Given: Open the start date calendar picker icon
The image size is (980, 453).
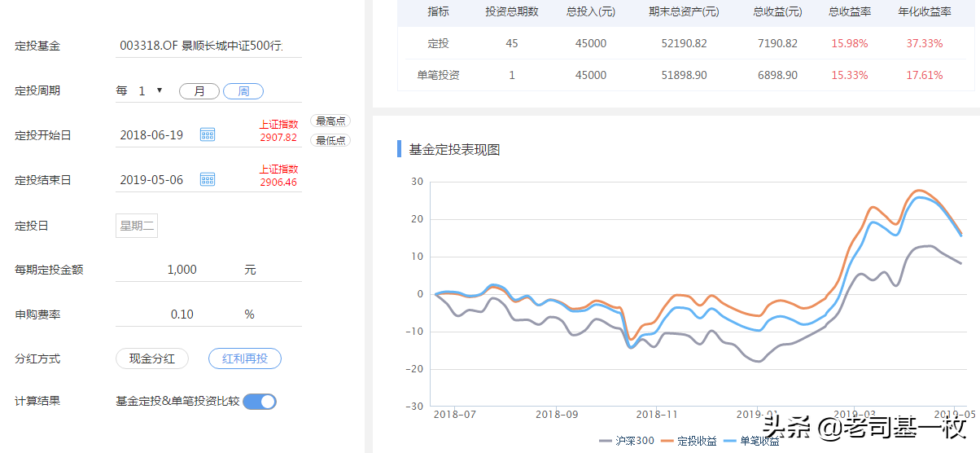Looking at the screenshot, I should (x=208, y=134).
